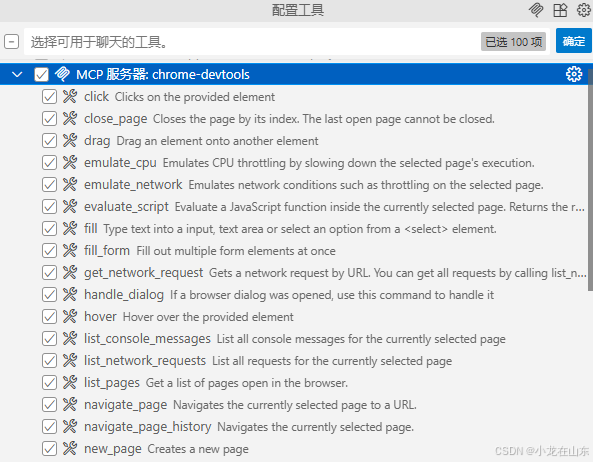Collapse the MCP chrome-devtools server group
593x462 pixels.
click(x=17, y=74)
